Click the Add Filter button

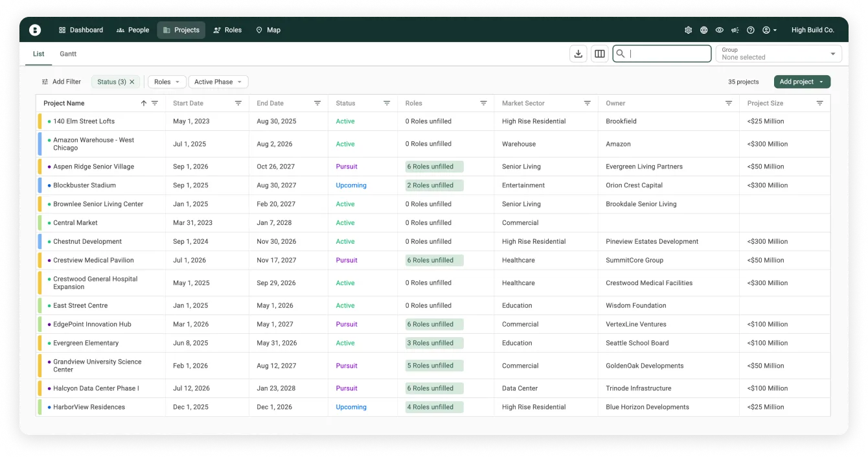[x=62, y=82]
